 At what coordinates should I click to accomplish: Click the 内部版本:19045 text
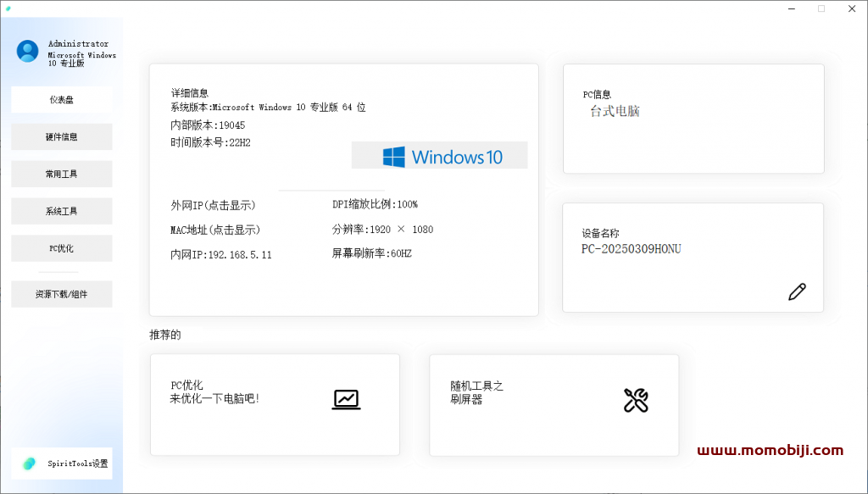[x=208, y=125]
